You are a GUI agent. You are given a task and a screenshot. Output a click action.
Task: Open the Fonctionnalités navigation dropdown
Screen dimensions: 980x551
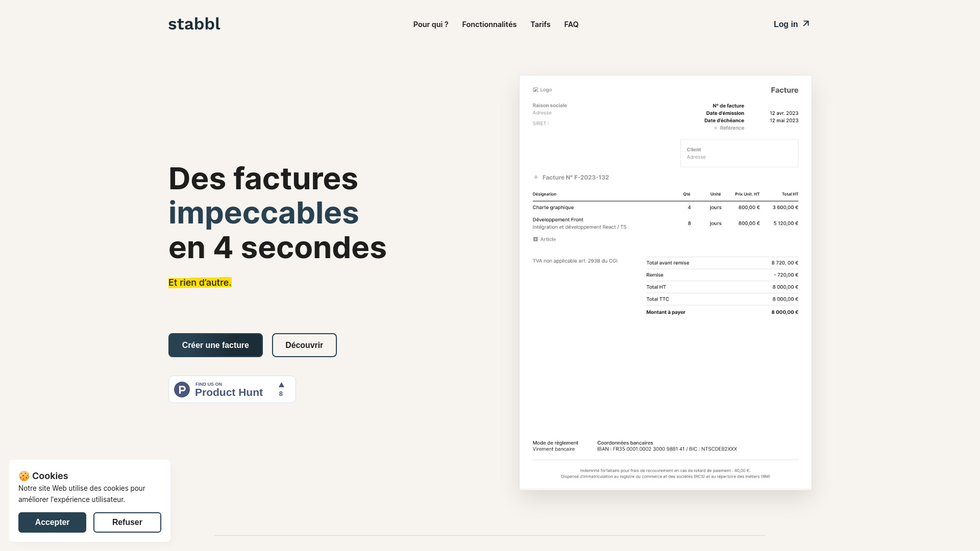489,24
